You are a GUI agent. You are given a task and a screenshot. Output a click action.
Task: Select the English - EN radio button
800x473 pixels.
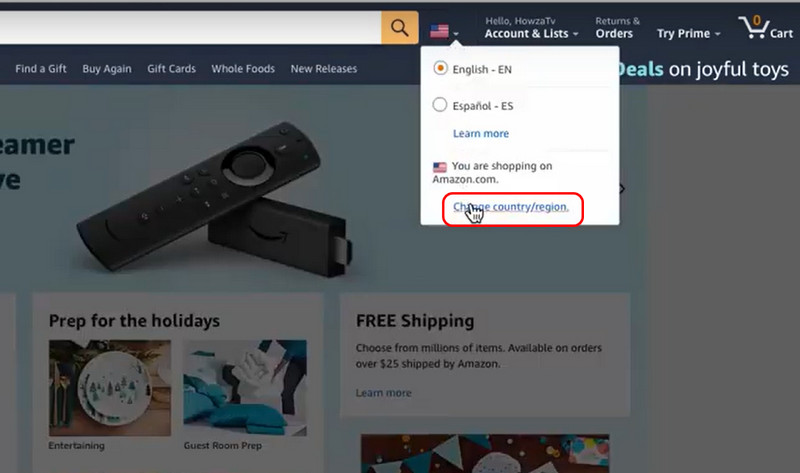(440, 68)
